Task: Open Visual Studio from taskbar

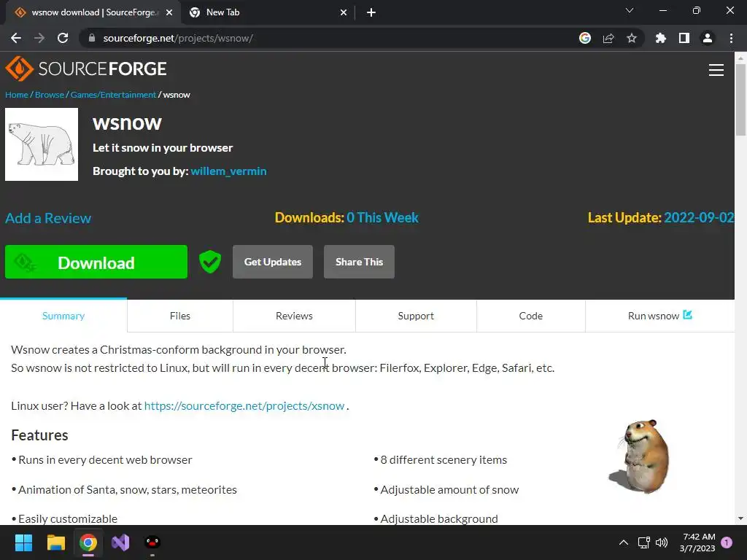Action: (120, 542)
